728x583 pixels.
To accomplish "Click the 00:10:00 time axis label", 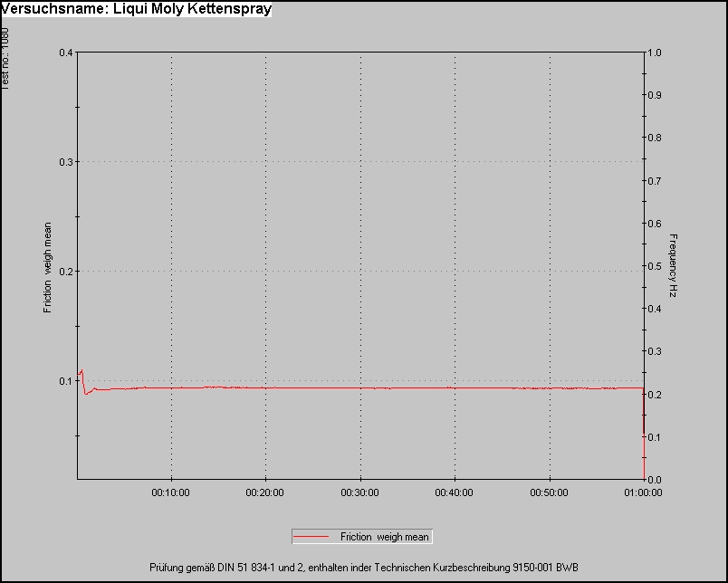I will (x=170, y=492).
